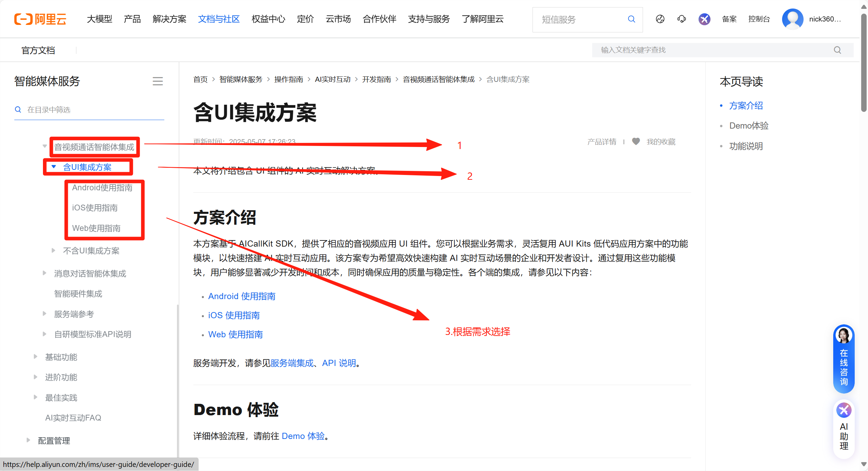
Task: Expand the 自研模型标准API说明 tree node
Action: (x=45, y=334)
